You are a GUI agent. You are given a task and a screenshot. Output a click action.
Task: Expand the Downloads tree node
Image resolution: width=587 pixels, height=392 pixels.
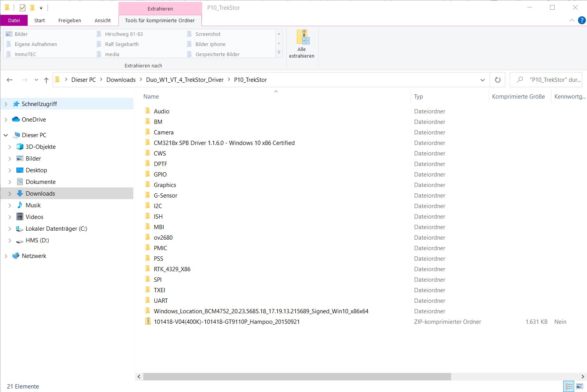tap(10, 194)
